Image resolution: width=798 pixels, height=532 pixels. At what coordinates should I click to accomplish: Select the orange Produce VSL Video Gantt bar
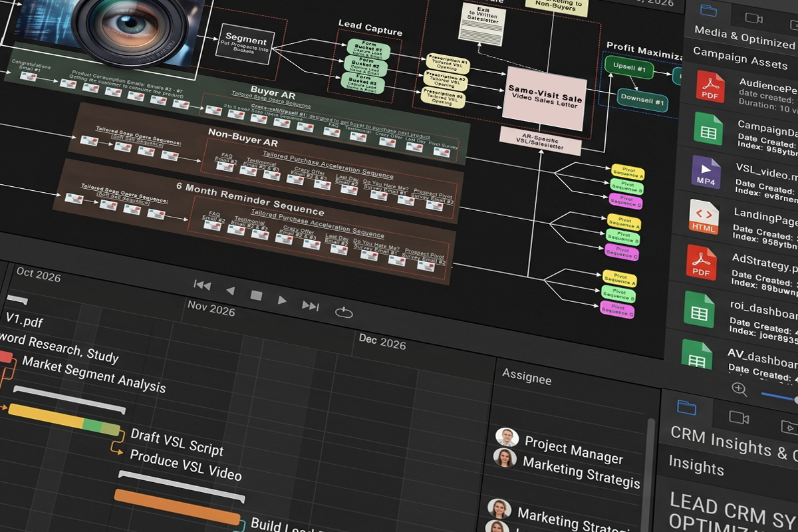[x=177, y=507]
